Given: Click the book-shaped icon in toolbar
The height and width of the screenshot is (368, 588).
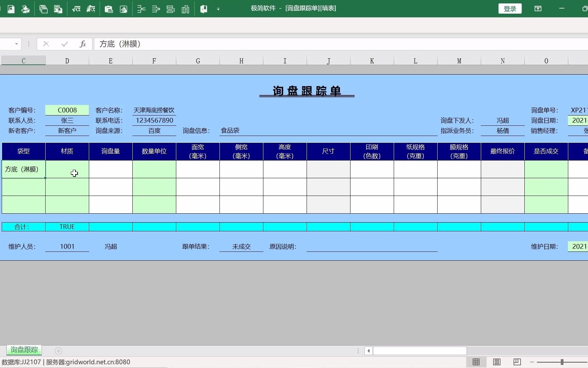Looking at the screenshot, I should (x=204, y=9).
